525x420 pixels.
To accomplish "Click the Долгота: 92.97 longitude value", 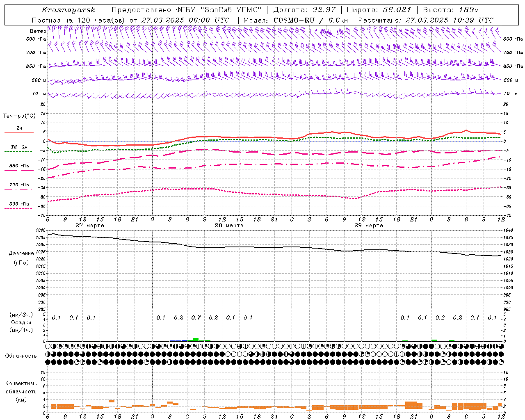I will pos(304,10).
